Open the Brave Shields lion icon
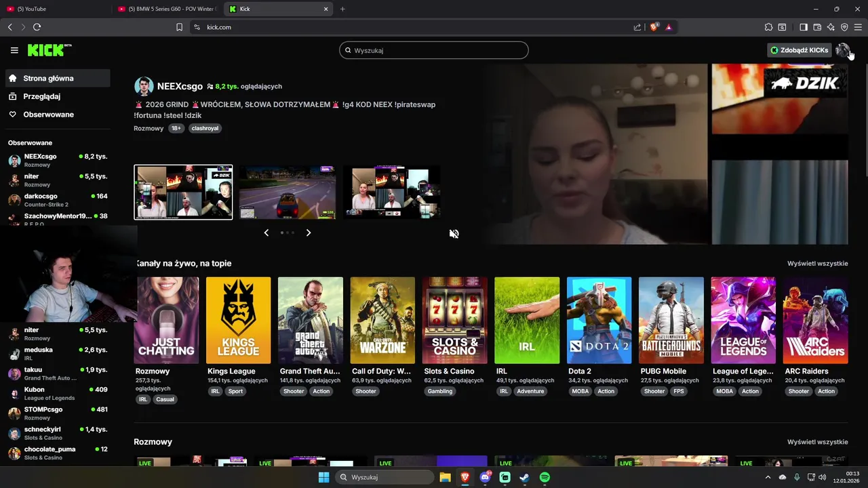Viewport: 868px width, 488px height. (x=654, y=27)
